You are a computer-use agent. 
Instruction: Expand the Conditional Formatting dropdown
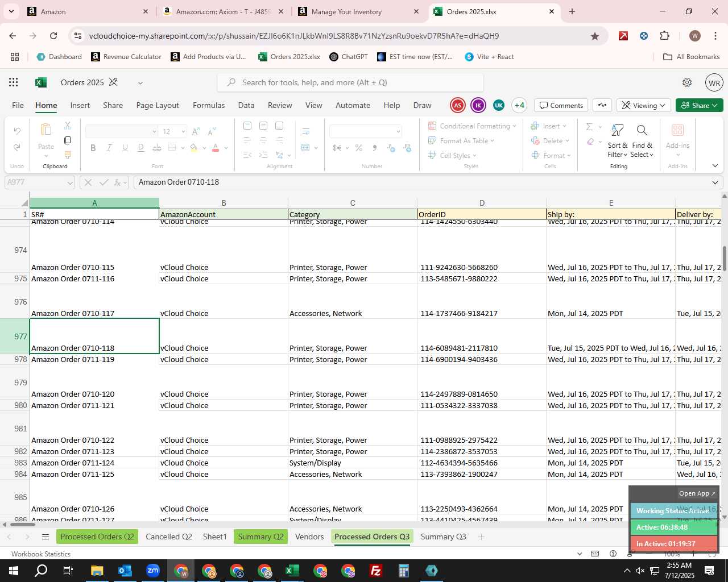coord(514,126)
